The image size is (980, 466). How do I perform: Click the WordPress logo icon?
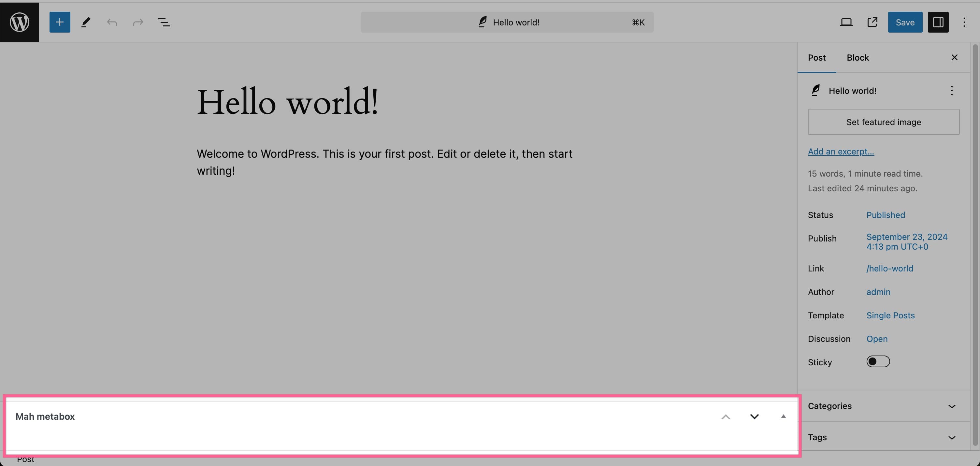coord(20,22)
